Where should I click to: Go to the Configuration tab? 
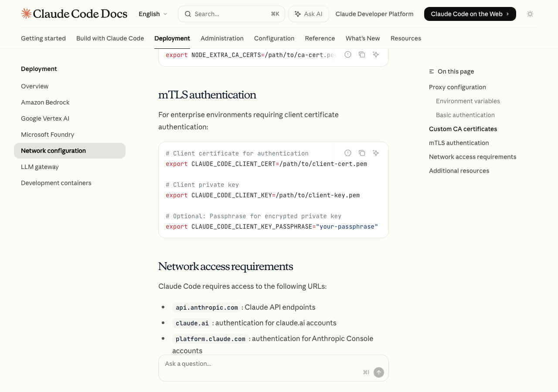(274, 38)
